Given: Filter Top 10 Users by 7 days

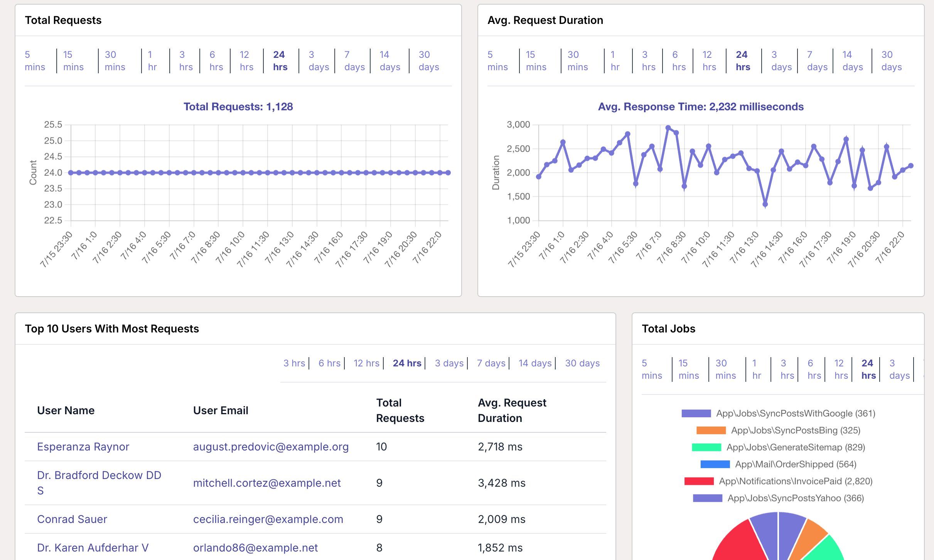Looking at the screenshot, I should click(x=491, y=363).
